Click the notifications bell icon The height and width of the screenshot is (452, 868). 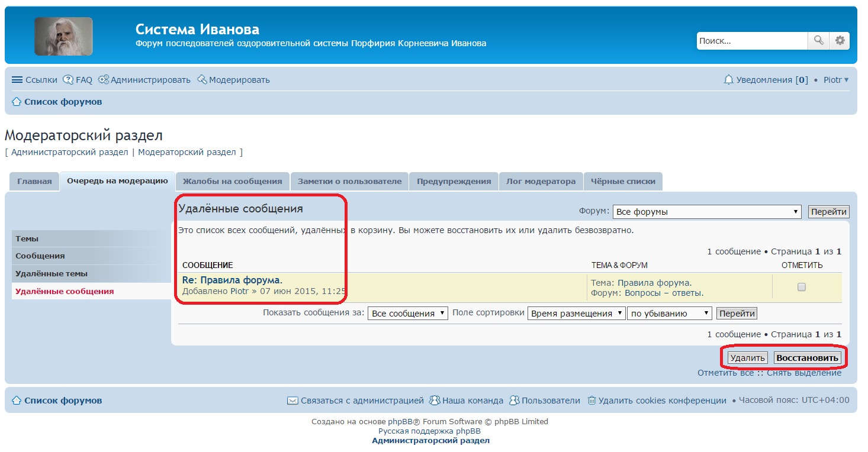[x=728, y=80]
